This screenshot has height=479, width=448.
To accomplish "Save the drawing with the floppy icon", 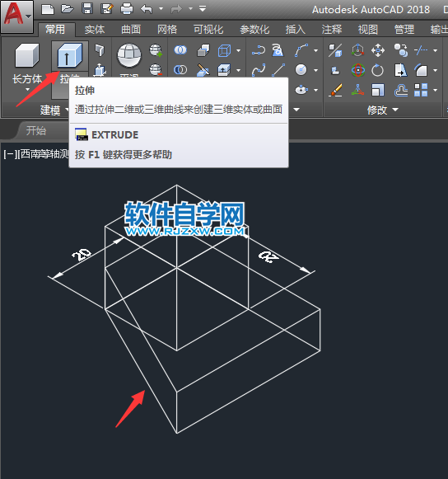I will click(x=87, y=9).
